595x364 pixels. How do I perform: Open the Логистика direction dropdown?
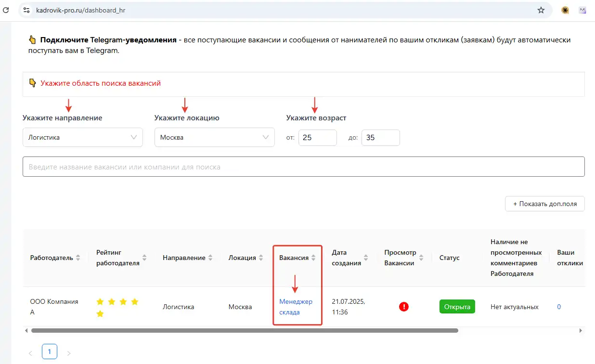tap(83, 137)
